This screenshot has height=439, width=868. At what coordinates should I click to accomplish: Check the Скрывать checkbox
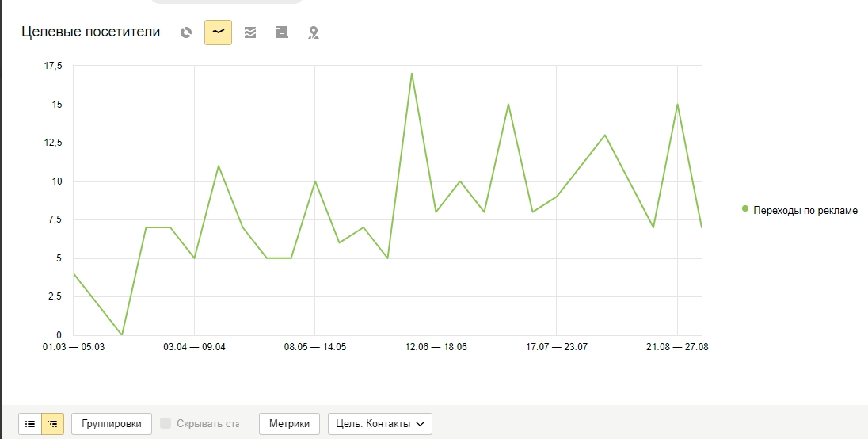[166, 423]
